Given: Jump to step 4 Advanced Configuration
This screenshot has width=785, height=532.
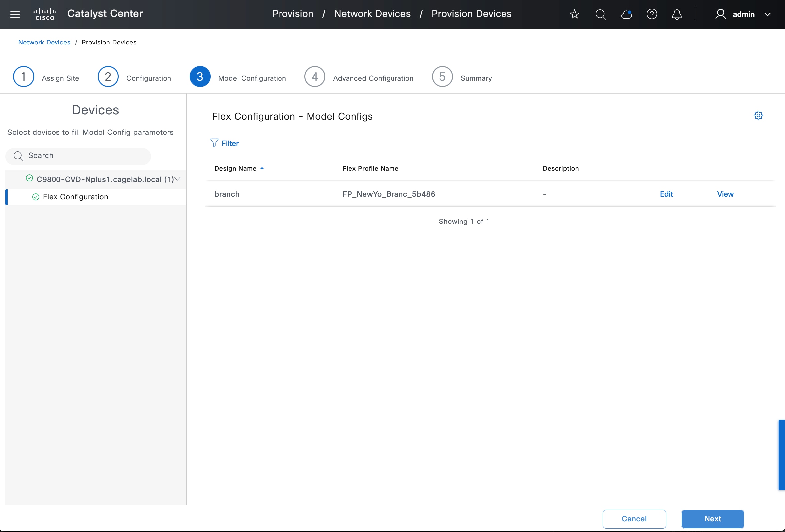Looking at the screenshot, I should coord(315,77).
